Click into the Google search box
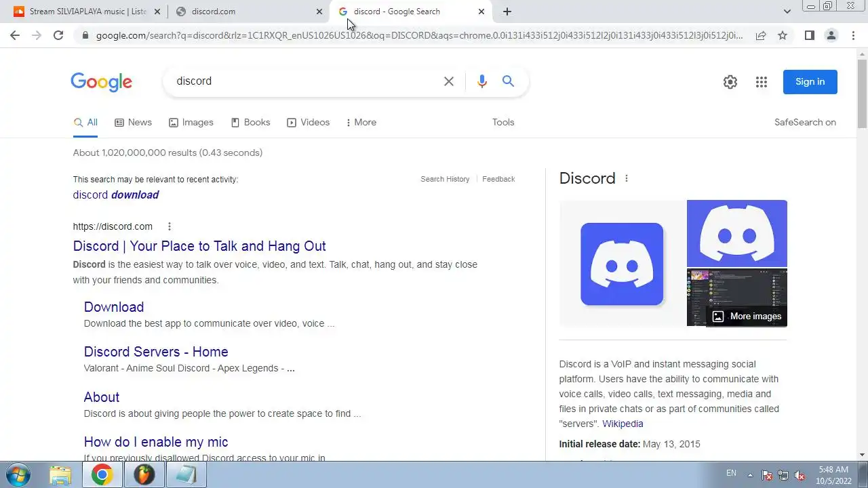Viewport: 868px width, 488px height. [305, 81]
